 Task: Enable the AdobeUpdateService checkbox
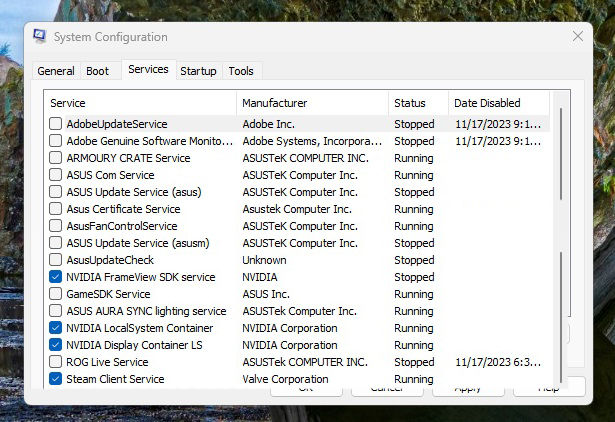pos(55,124)
